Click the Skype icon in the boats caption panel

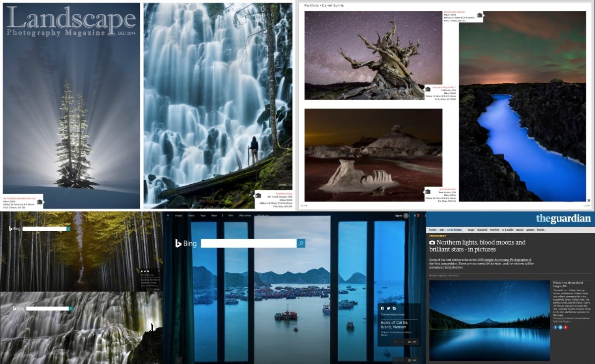point(394,309)
